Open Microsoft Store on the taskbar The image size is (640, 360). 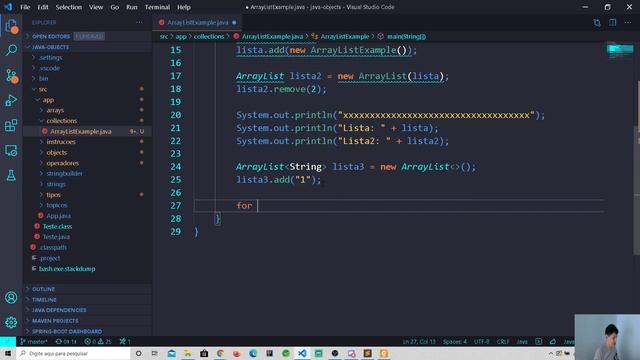pos(204,353)
